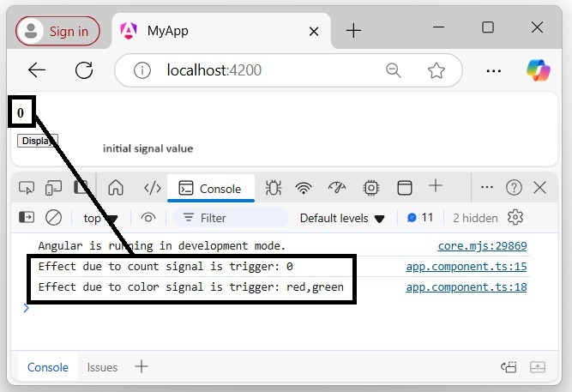The image size is (572, 392).
Task: Open the Sources bug icon panel
Action: 274,188
